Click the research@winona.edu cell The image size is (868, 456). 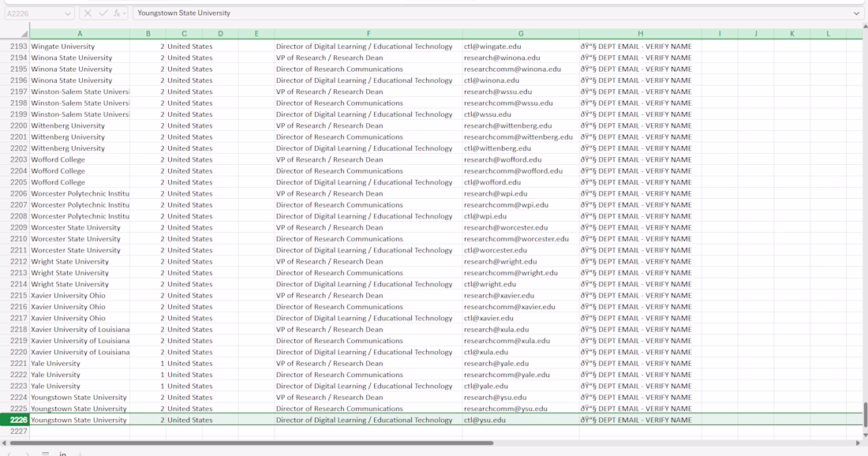coord(521,58)
